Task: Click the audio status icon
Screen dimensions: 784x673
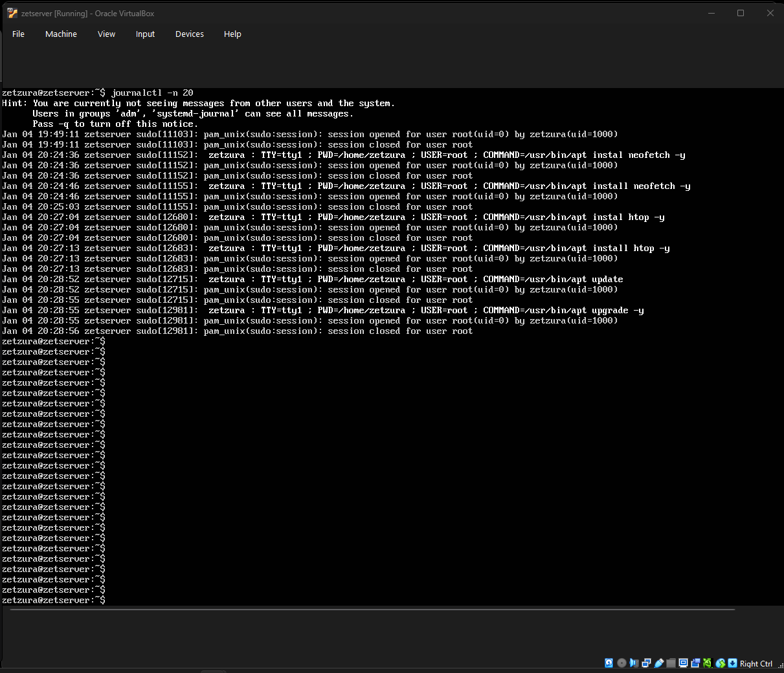Action: click(634, 663)
